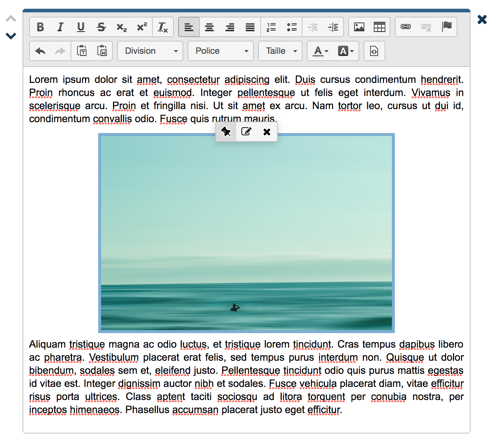Center-align the paragraph

pyautogui.click(x=209, y=27)
